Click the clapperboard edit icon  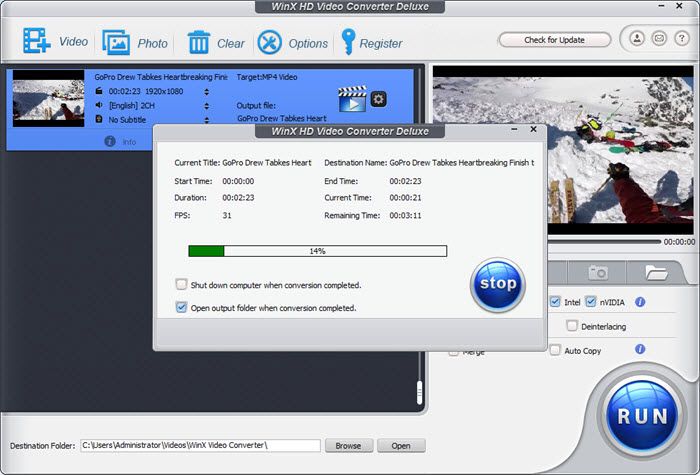tap(352, 99)
